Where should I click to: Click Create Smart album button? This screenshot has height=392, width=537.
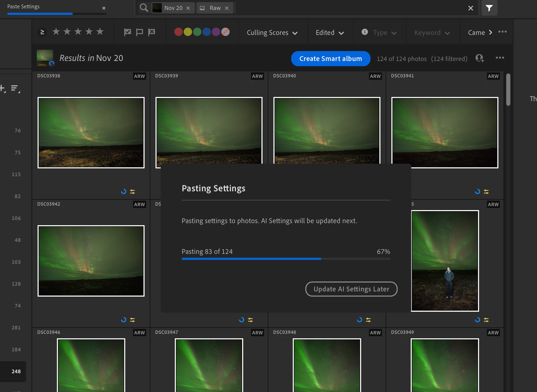point(331,59)
